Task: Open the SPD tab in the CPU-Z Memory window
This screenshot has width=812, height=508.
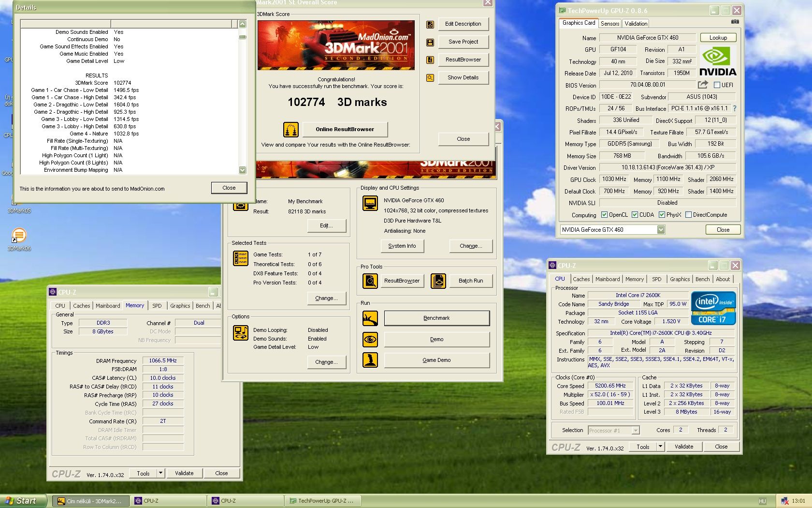Action: 157,306
